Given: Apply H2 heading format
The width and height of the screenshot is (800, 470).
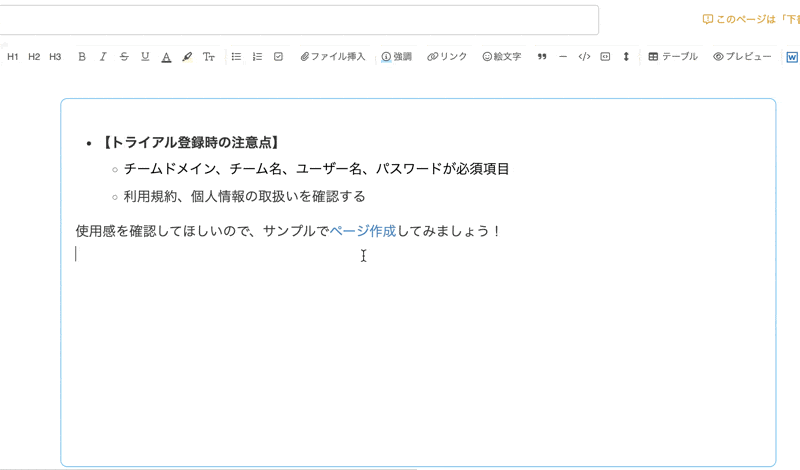Looking at the screenshot, I should coord(34,57).
